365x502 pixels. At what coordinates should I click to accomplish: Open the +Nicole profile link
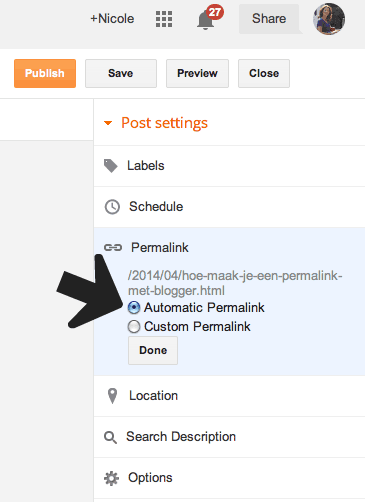[112, 19]
